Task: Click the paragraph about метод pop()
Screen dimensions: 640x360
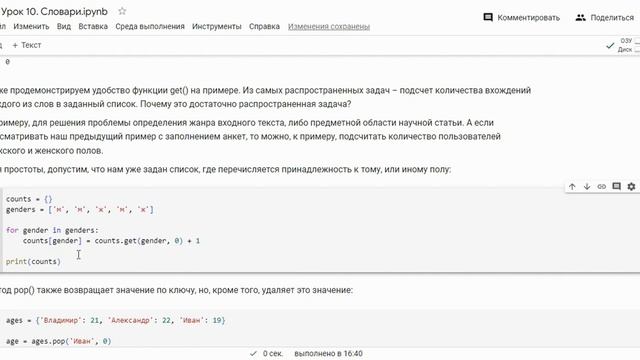Action: (x=176, y=290)
